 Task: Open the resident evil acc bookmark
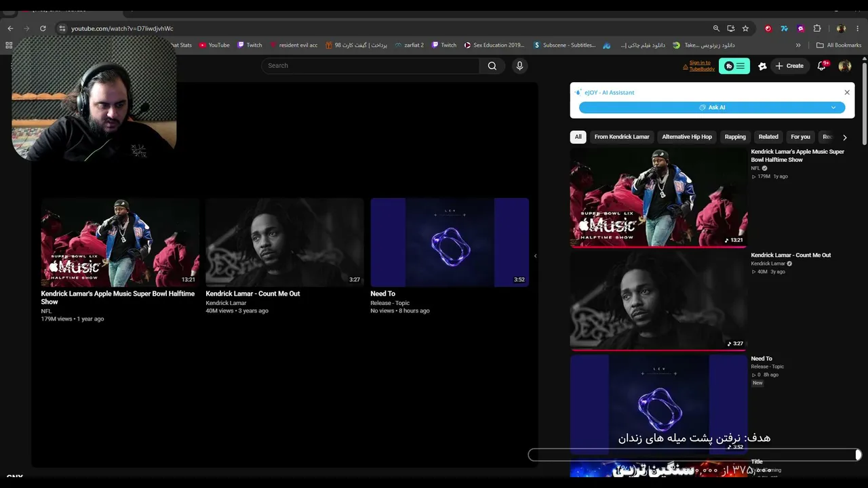(x=294, y=45)
